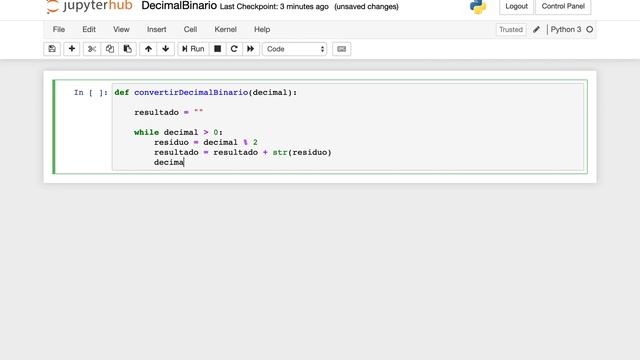Insert a cell below with plus icon
This screenshot has height=360, width=640.
(x=71, y=49)
